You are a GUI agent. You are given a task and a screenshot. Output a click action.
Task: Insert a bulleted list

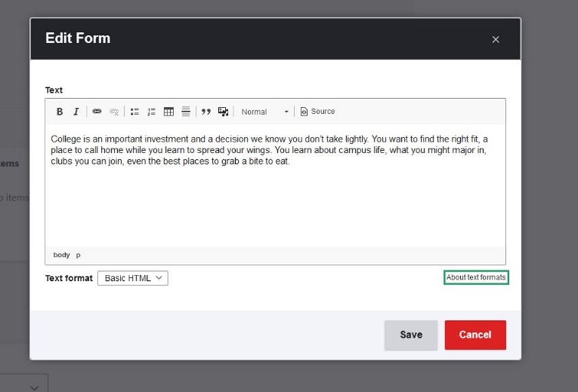[x=134, y=111]
